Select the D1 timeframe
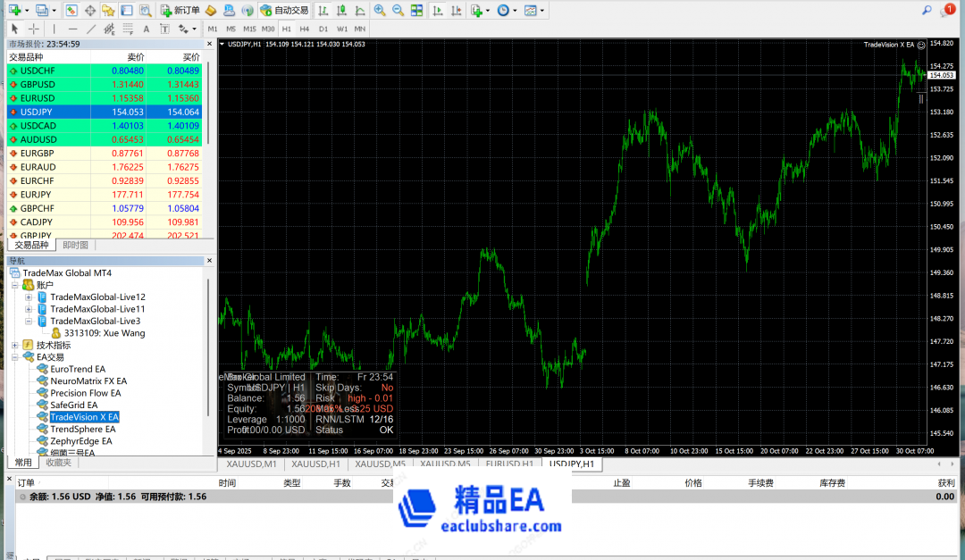This screenshot has height=560, width=965. [323, 29]
